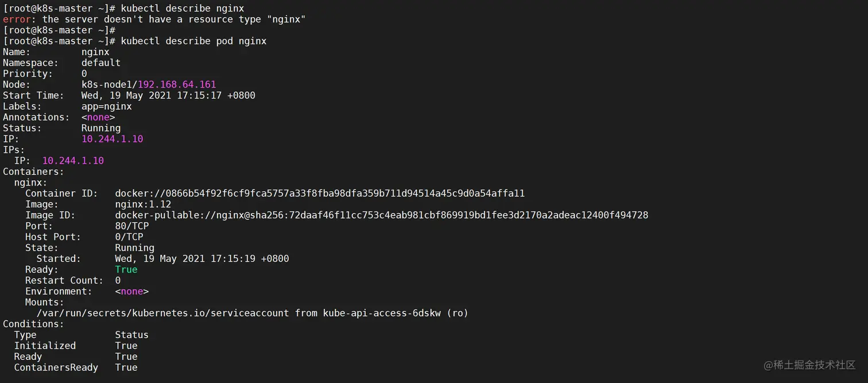Click the green True beside Ready
This screenshot has height=383, width=868.
click(126, 269)
